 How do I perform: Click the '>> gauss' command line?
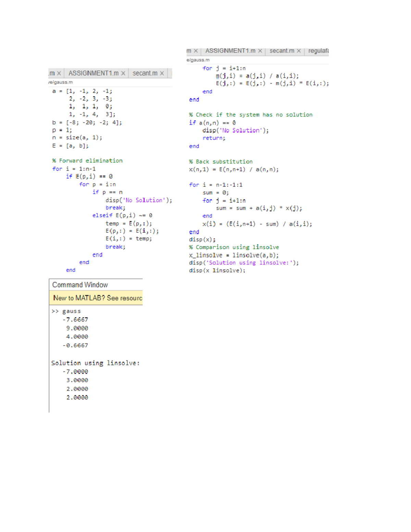[x=66, y=311]
